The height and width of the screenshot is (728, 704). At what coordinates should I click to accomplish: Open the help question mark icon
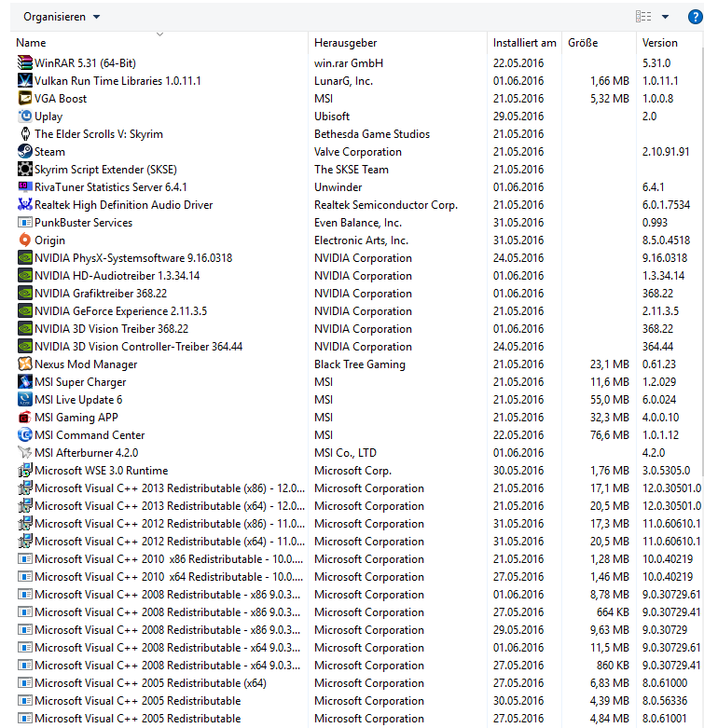click(695, 17)
